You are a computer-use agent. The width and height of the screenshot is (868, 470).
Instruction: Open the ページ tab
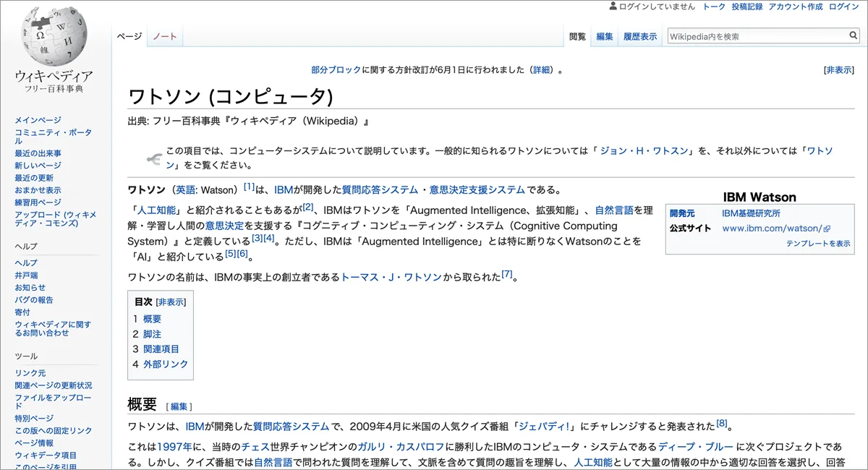tap(129, 36)
